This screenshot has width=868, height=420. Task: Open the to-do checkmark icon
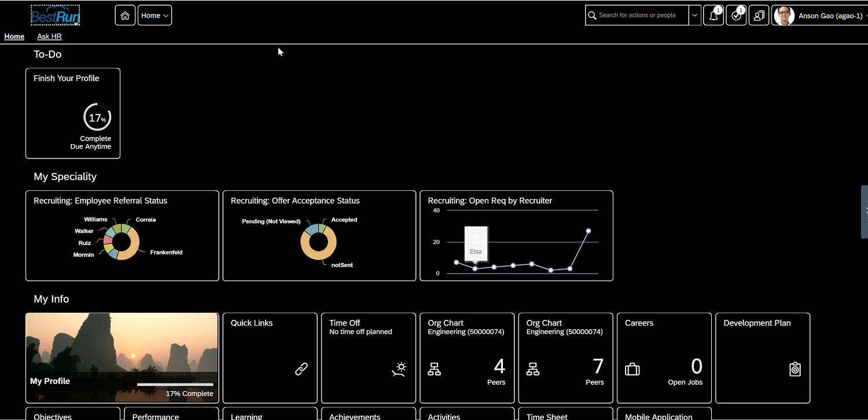click(x=736, y=16)
